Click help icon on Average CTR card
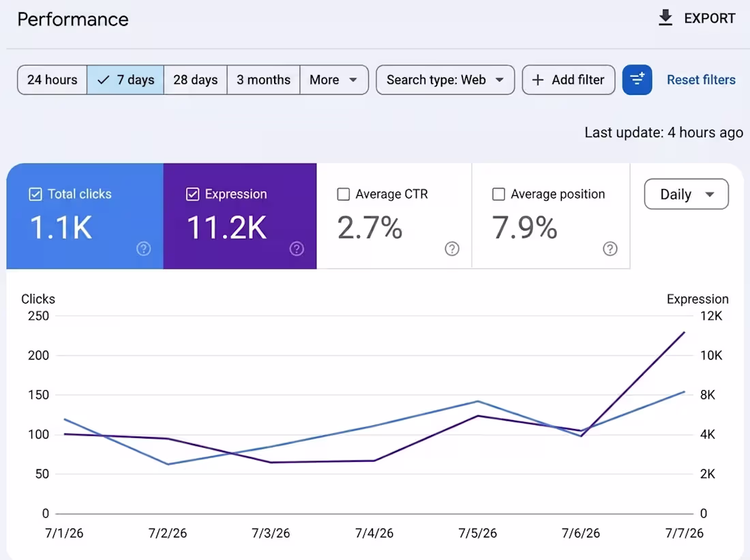The image size is (750, 560). (x=452, y=248)
